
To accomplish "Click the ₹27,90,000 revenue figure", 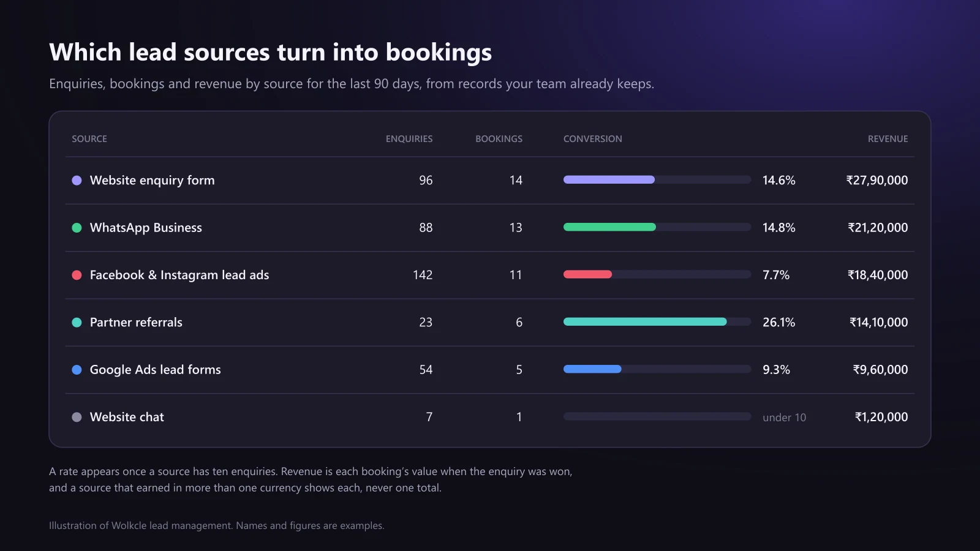I will click(x=877, y=181).
